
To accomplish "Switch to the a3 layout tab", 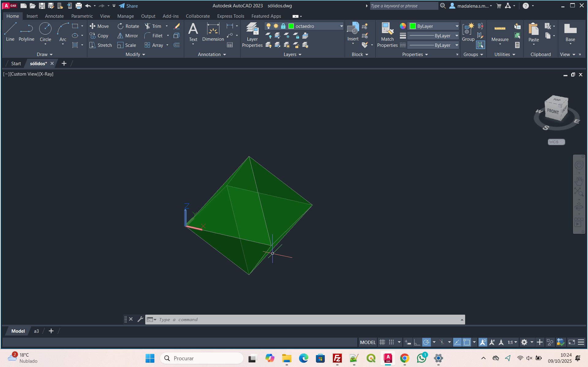I will pyautogui.click(x=36, y=331).
